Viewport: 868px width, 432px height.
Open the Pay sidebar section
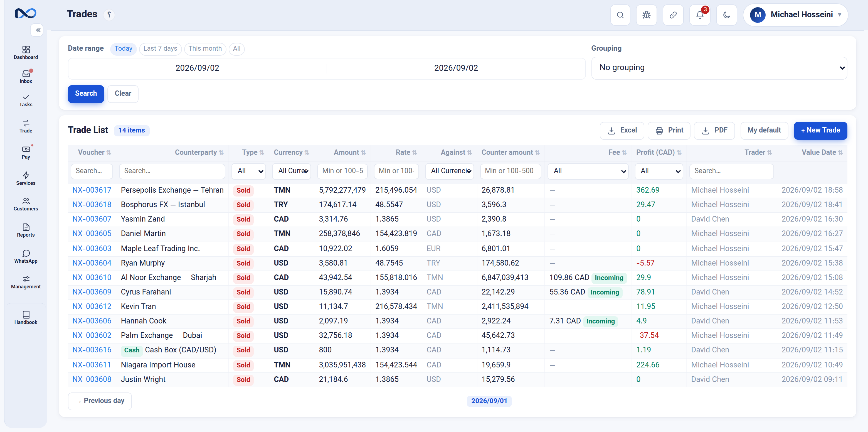26,153
